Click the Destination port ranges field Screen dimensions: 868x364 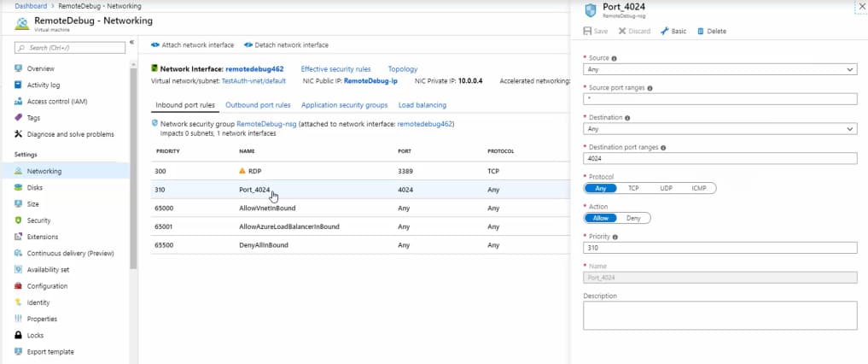(x=719, y=158)
